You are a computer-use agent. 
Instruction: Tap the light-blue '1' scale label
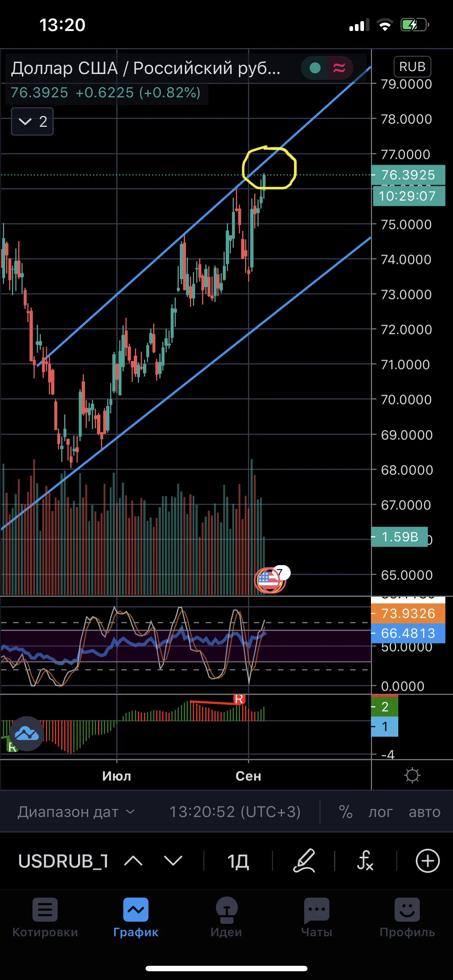(385, 727)
